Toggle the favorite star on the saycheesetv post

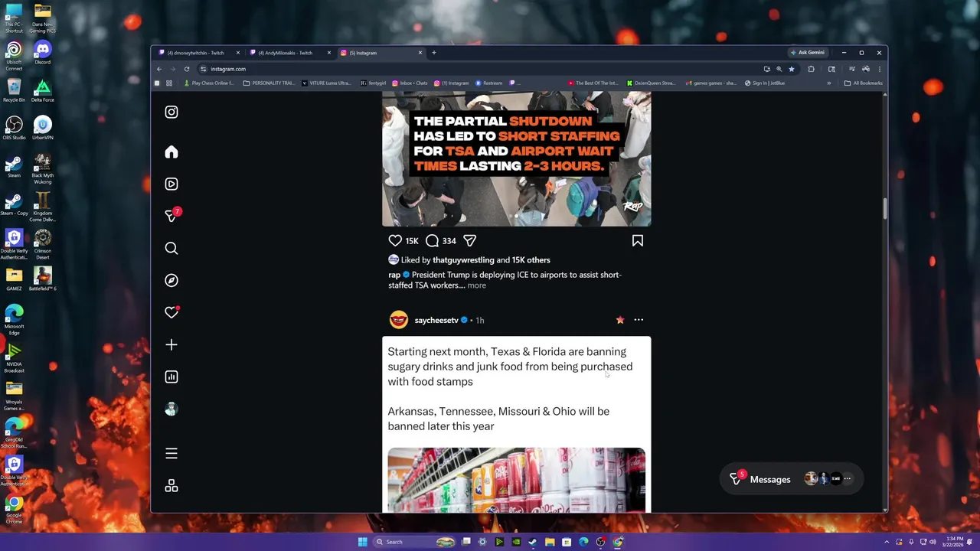click(620, 320)
